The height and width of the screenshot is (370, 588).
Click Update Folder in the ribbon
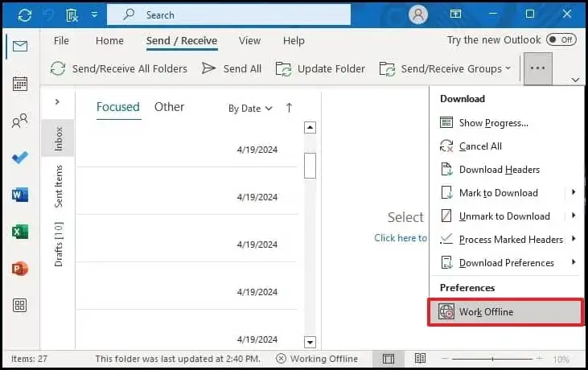[320, 68]
